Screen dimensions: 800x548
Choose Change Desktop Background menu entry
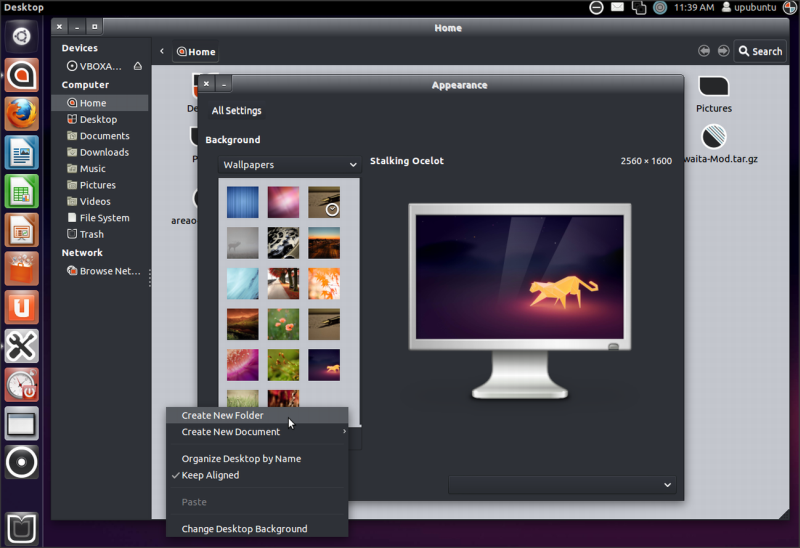257,529
